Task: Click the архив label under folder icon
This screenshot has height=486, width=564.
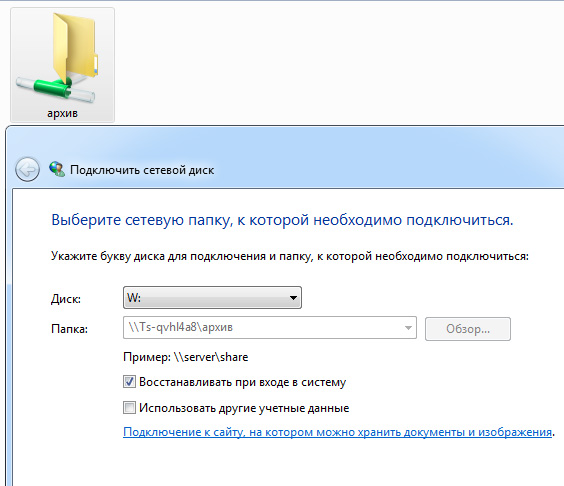Action: (x=62, y=113)
